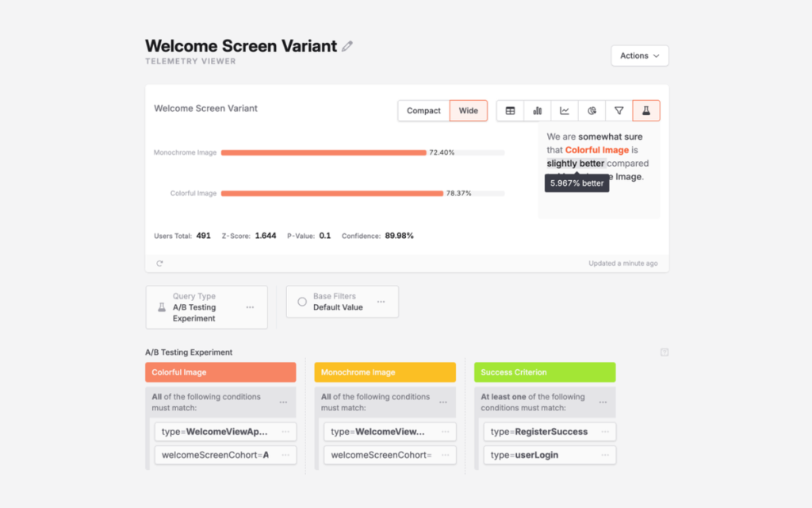Open options for Monochrome welcomeScreenCohort= filter
Screen dimensions: 812x508
click(446, 455)
